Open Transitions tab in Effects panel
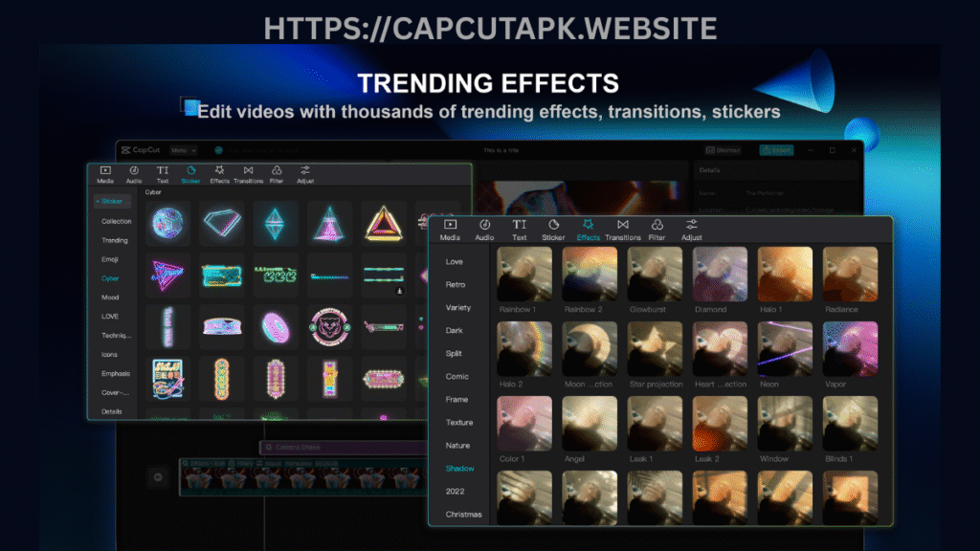The height and width of the screenshot is (551, 980). pos(622,230)
